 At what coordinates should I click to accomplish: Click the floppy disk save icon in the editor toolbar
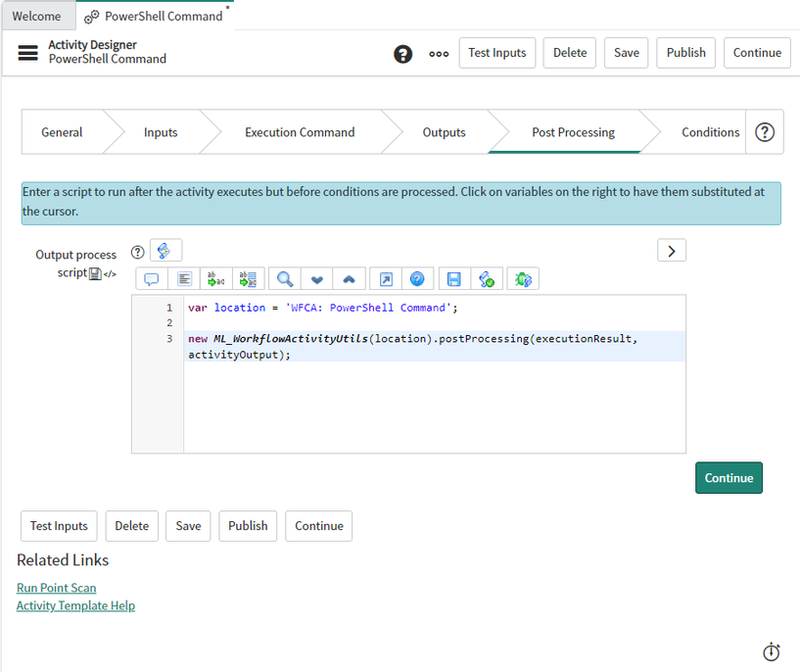(x=454, y=279)
